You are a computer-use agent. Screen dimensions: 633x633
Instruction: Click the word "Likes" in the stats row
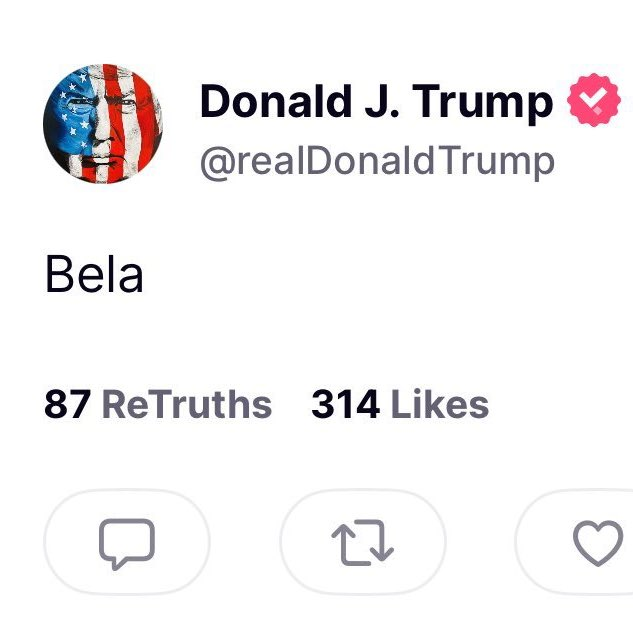point(439,405)
